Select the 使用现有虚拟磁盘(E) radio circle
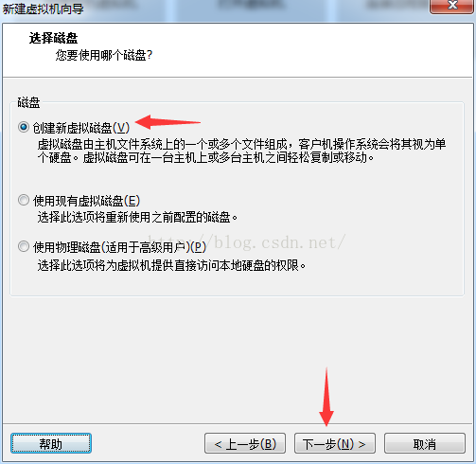This screenshot has height=464, width=476. coord(24,200)
